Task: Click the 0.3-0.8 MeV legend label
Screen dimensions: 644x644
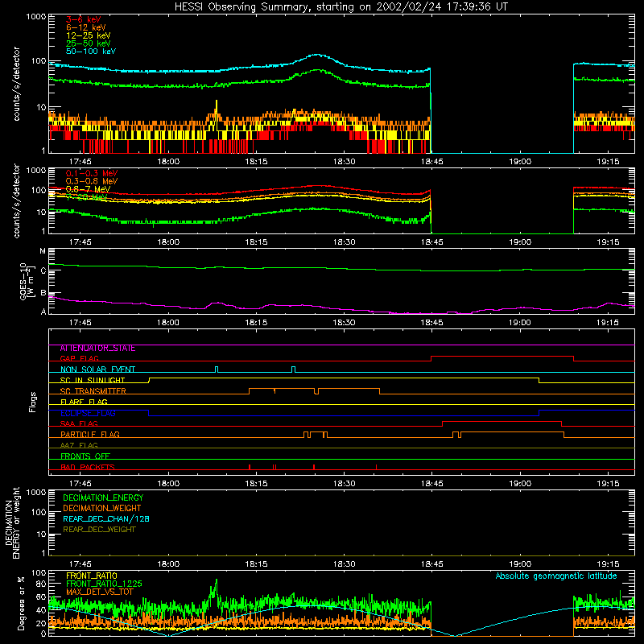Action: (92, 181)
